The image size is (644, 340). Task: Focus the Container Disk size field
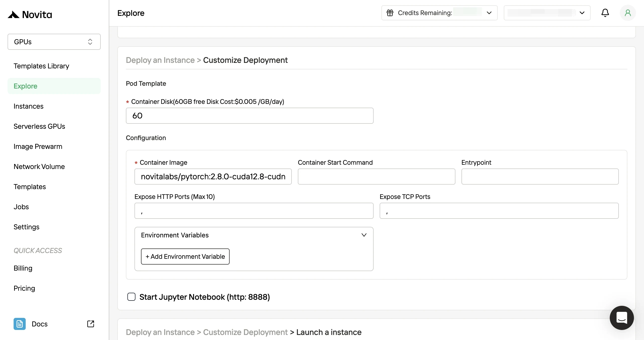(x=249, y=116)
